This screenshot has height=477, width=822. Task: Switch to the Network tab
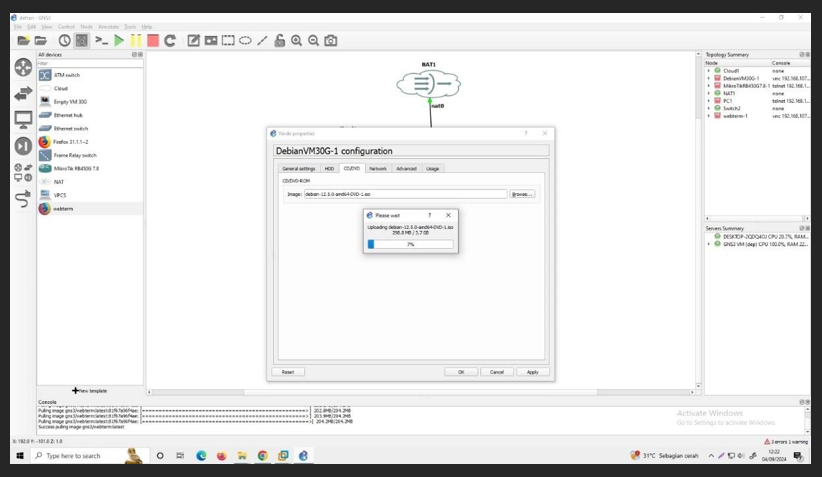pos(378,169)
